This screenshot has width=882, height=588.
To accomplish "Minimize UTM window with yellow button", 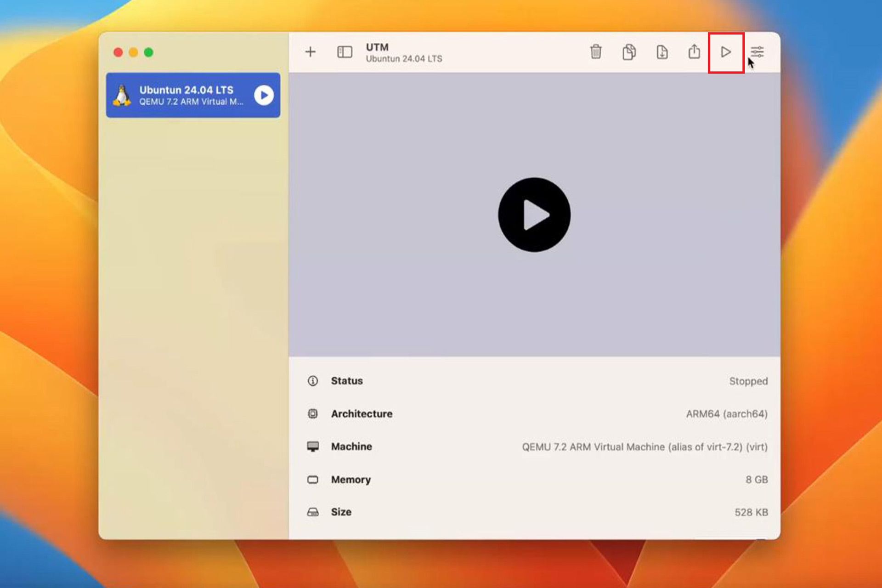I will (x=133, y=52).
